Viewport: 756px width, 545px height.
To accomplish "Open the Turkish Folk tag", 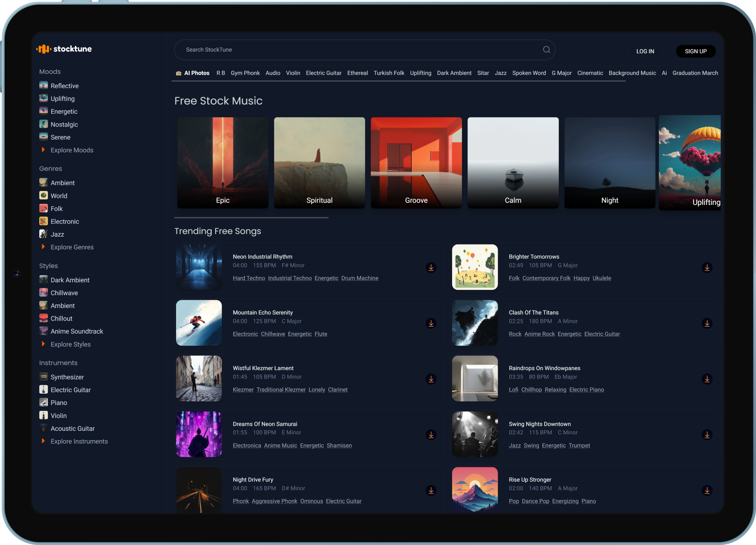I will pos(389,73).
